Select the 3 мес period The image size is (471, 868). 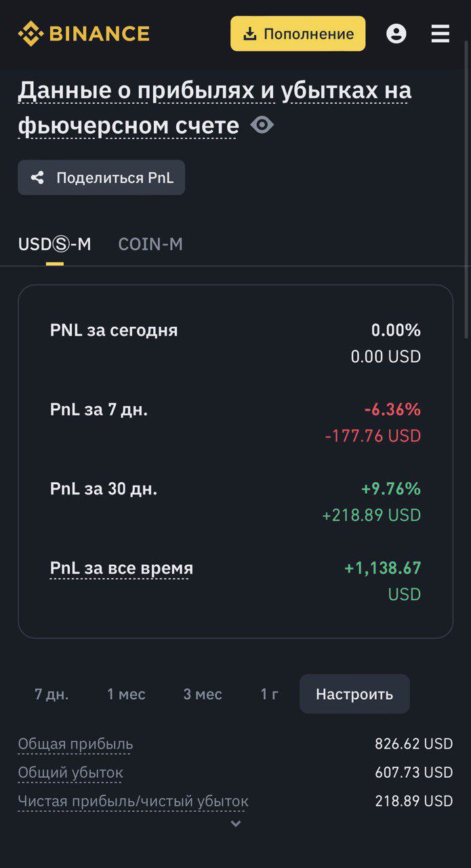[x=203, y=694]
